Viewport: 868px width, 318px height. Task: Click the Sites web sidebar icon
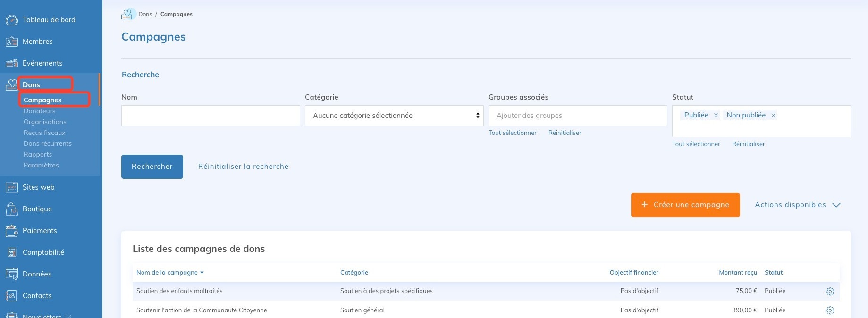coord(12,187)
